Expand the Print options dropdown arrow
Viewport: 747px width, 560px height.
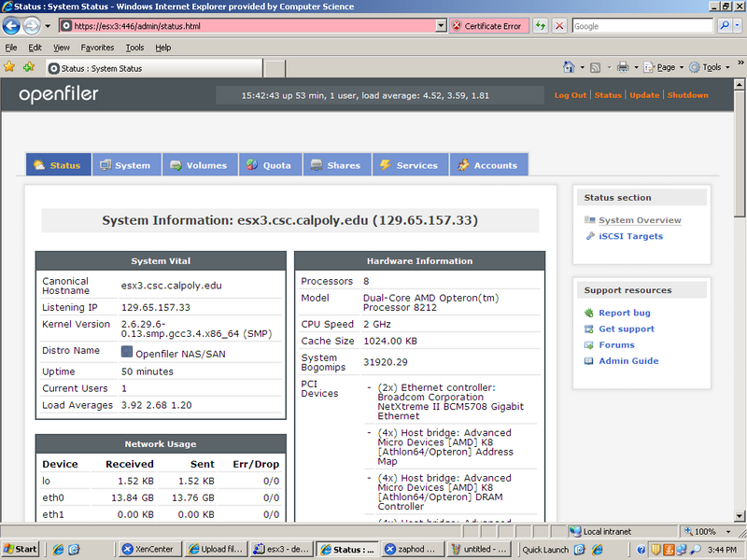coord(636,67)
